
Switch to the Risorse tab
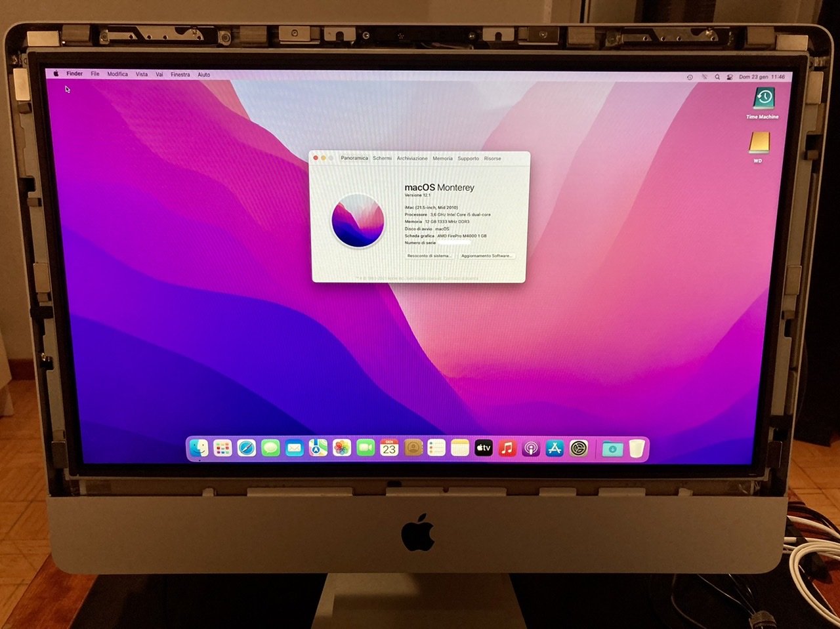coord(493,158)
